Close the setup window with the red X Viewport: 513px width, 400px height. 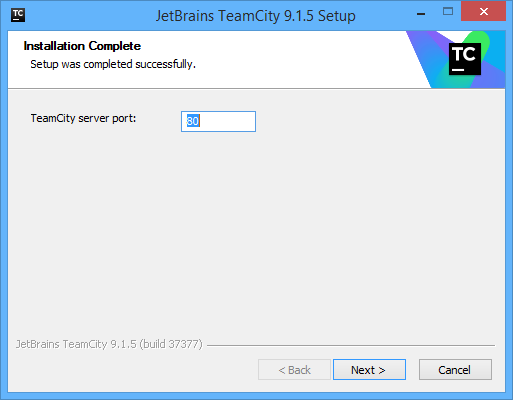[483, 12]
